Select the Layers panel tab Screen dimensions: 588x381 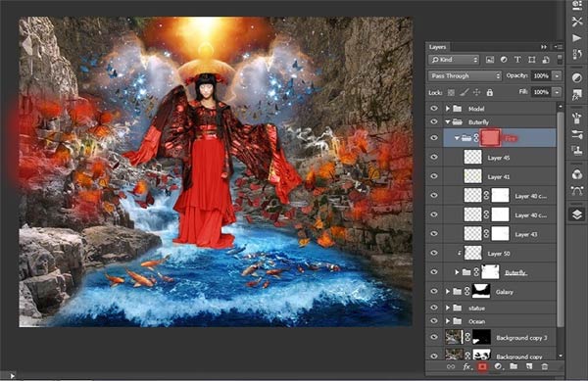tap(438, 47)
